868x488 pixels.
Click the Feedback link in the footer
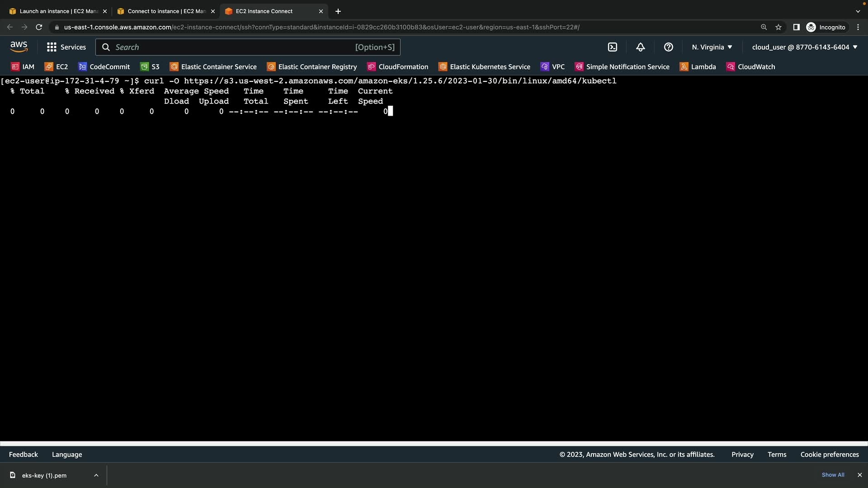24,455
